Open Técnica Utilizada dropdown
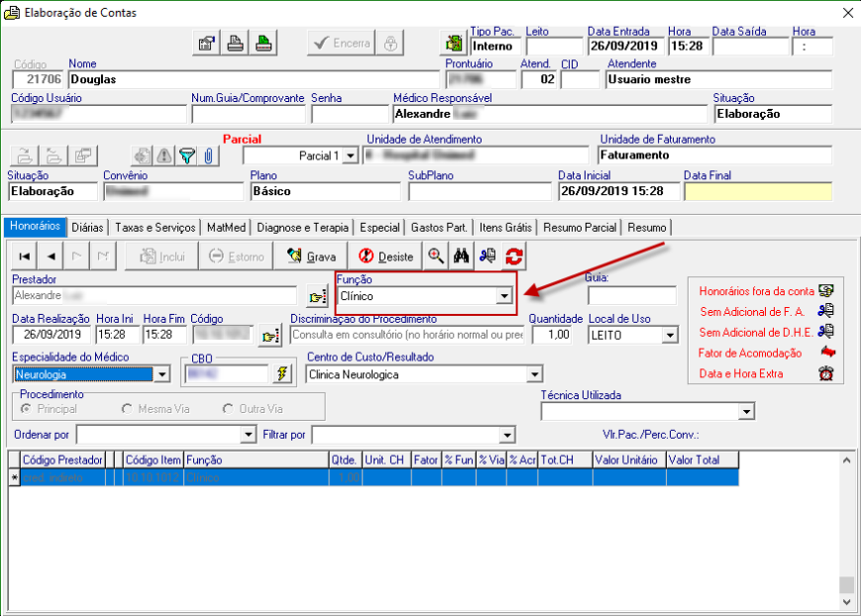Screen dimensions: 861x616 [x=746, y=411]
